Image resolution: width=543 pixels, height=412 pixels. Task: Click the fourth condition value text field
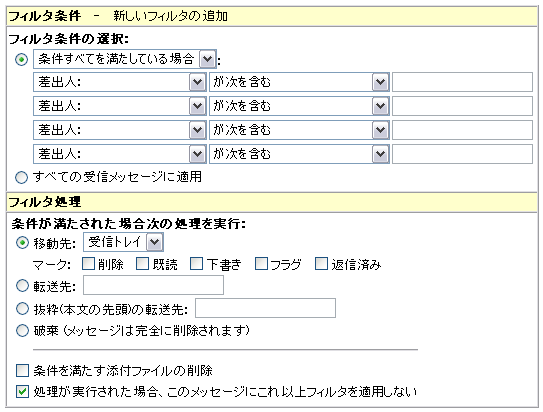point(462,154)
